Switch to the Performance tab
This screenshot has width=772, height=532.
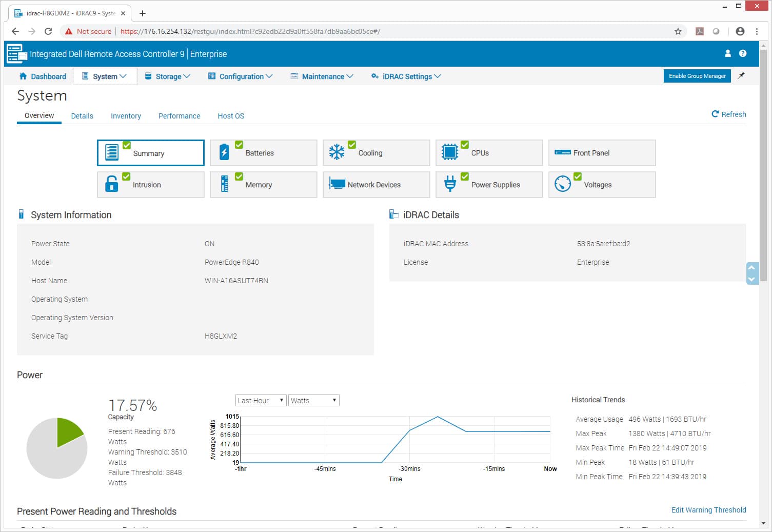click(179, 116)
